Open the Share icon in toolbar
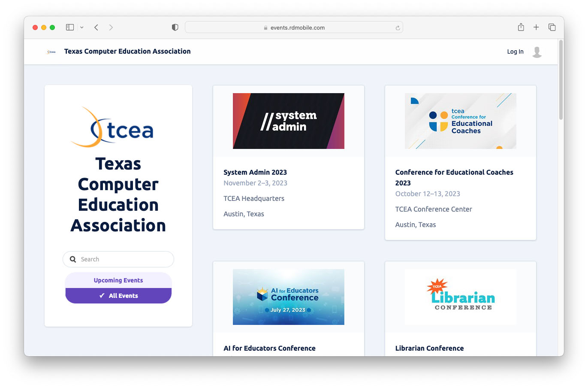588x388 pixels. pos(521,27)
